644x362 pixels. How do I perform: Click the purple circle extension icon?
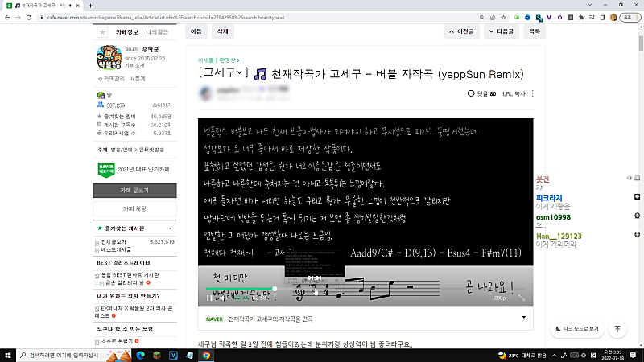559,17
